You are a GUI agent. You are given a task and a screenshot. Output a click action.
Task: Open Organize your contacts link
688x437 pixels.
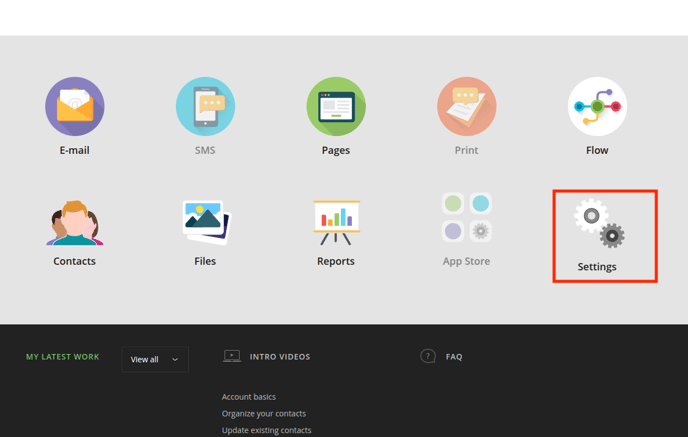tap(264, 414)
